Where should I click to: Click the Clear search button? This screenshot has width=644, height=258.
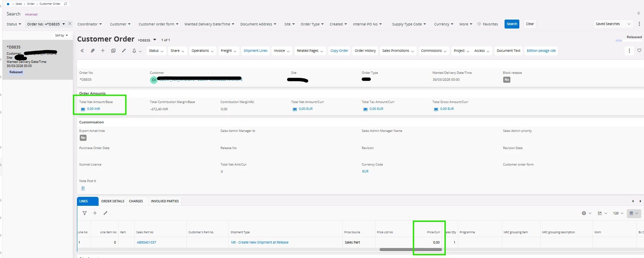click(530, 24)
